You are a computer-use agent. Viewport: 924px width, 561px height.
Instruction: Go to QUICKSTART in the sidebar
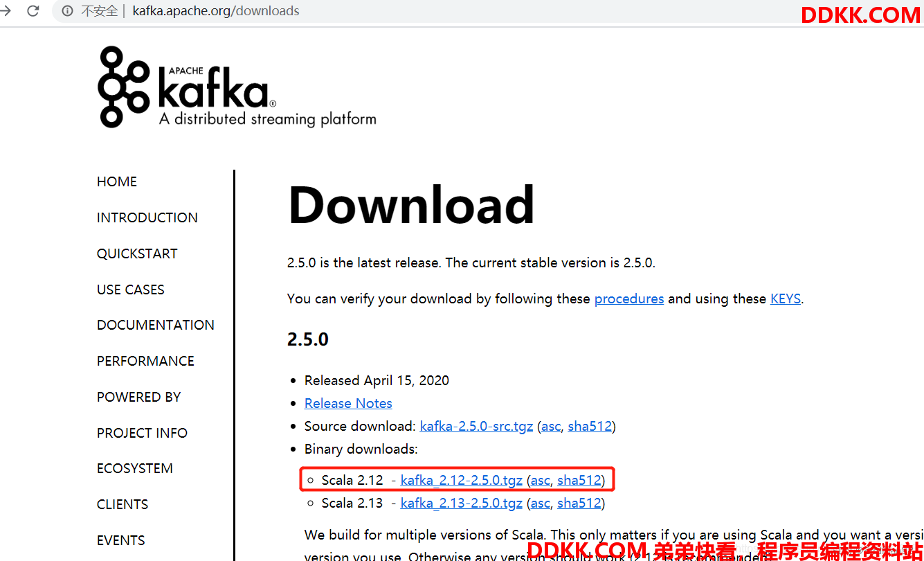coord(137,253)
